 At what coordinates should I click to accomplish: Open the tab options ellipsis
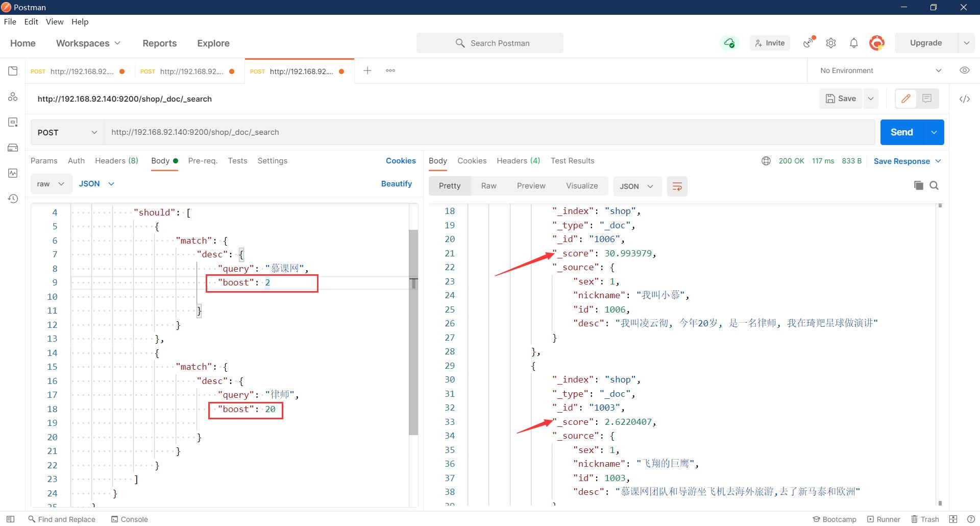[390, 70]
